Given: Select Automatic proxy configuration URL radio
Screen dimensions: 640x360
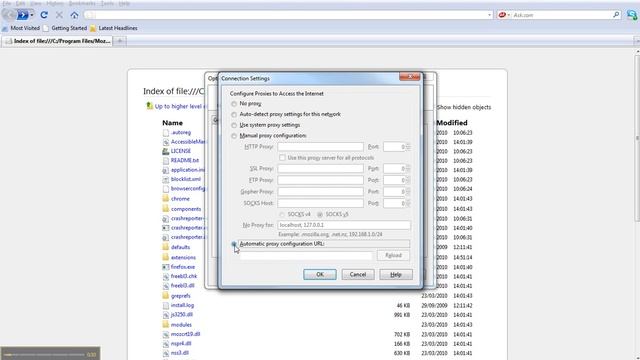Looking at the screenshot, I should click(234, 244).
